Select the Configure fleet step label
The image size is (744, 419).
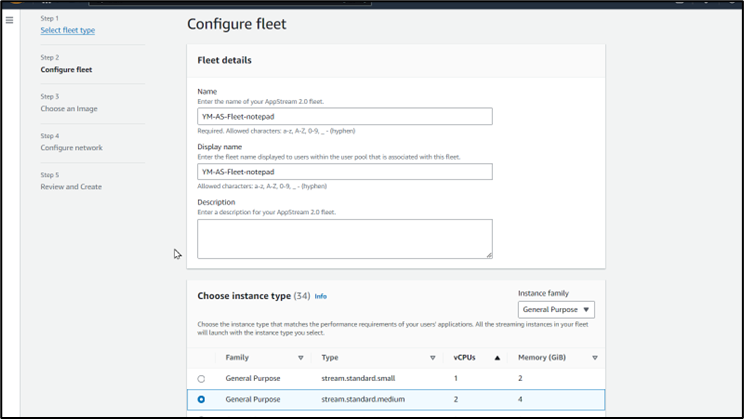[66, 70]
